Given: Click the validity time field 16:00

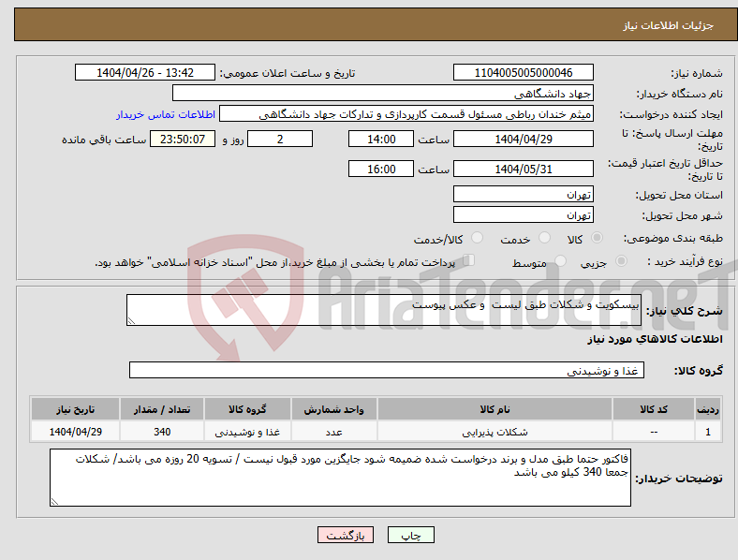Looking at the screenshot, I should [x=381, y=169].
